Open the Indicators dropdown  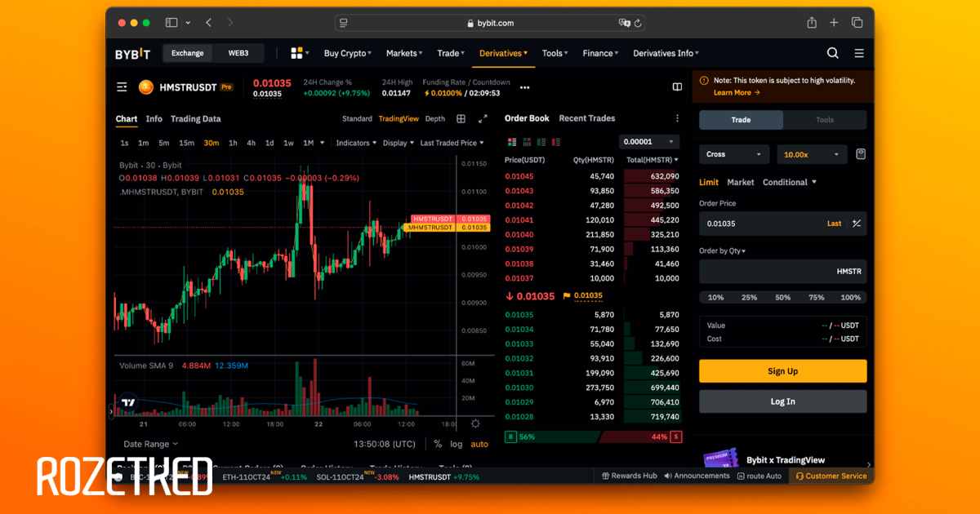click(x=356, y=143)
